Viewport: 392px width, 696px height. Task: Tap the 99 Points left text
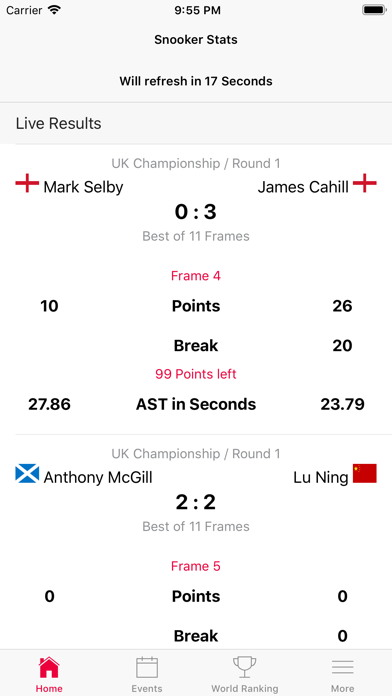point(196,374)
